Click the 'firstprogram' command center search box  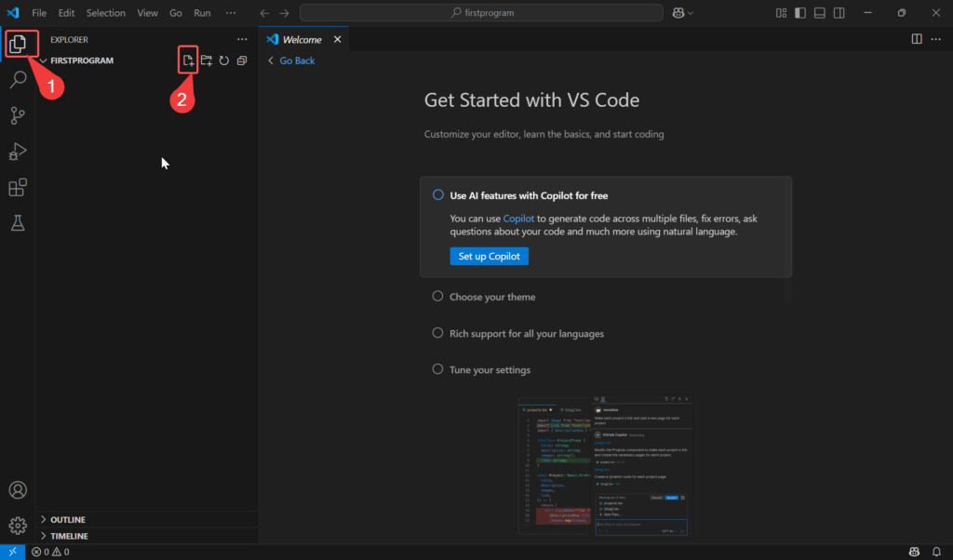(481, 13)
